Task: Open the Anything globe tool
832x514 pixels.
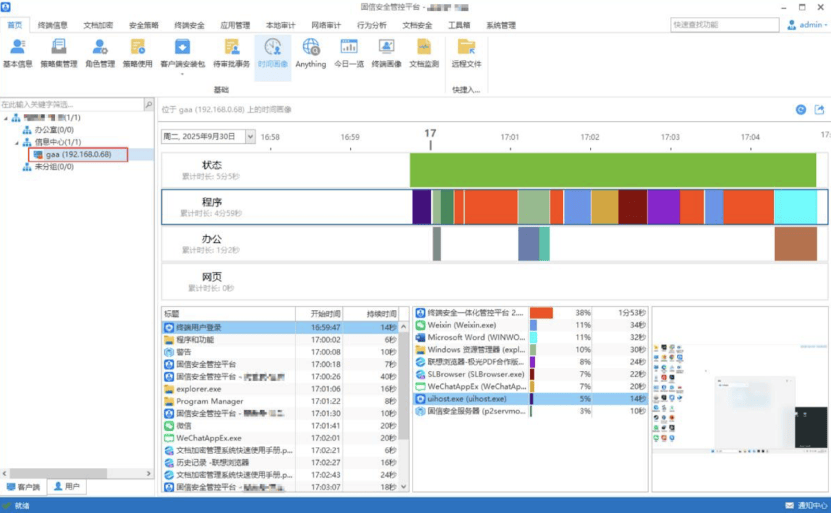Action: (310, 51)
